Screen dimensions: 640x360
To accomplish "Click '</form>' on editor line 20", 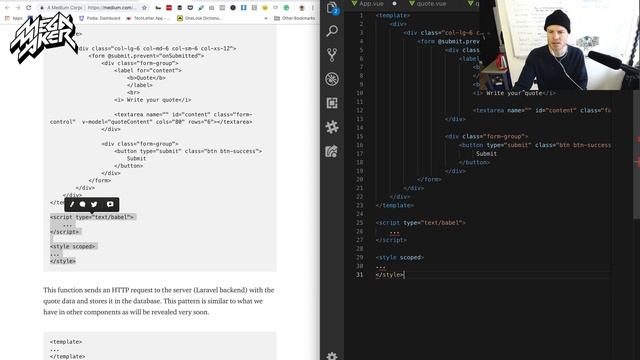I will [429, 180].
